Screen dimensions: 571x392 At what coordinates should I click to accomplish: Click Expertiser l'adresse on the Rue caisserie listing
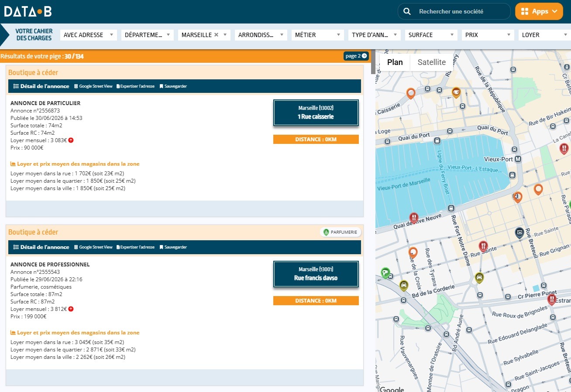tap(135, 86)
